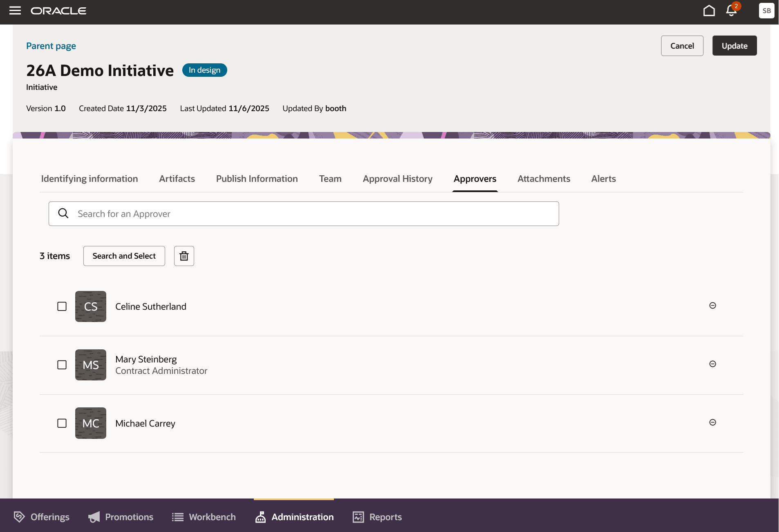The height and width of the screenshot is (532, 779).
Task: Remove Mary Steinberg using the minus icon
Action: 712,364
